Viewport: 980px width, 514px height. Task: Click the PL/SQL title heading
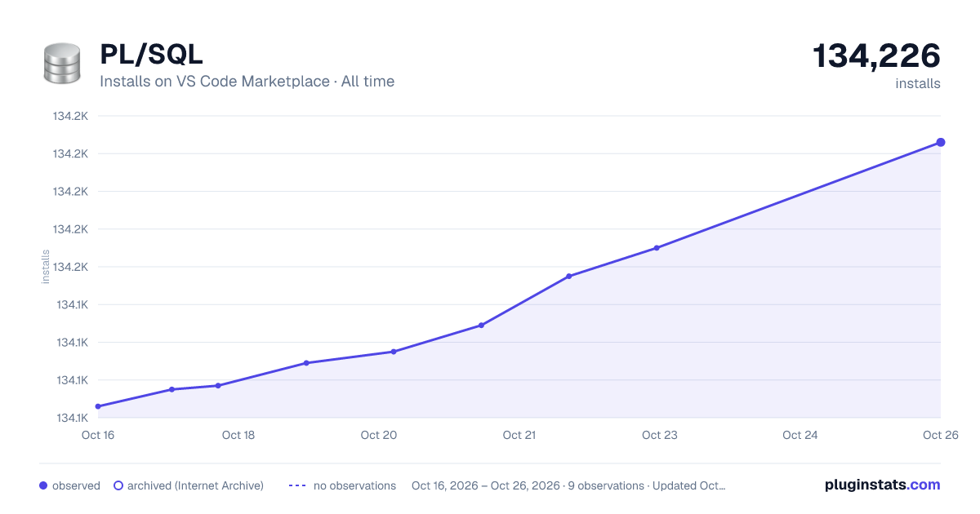[151, 54]
